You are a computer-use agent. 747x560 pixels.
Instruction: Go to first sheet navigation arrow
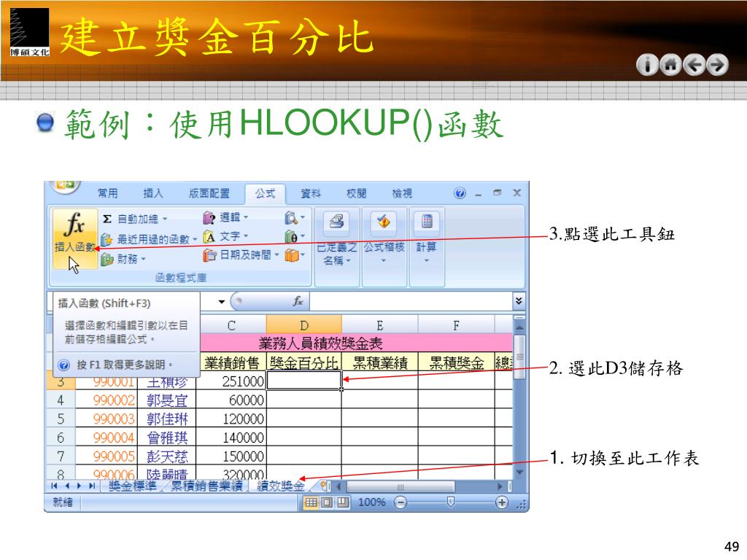[x=54, y=486]
